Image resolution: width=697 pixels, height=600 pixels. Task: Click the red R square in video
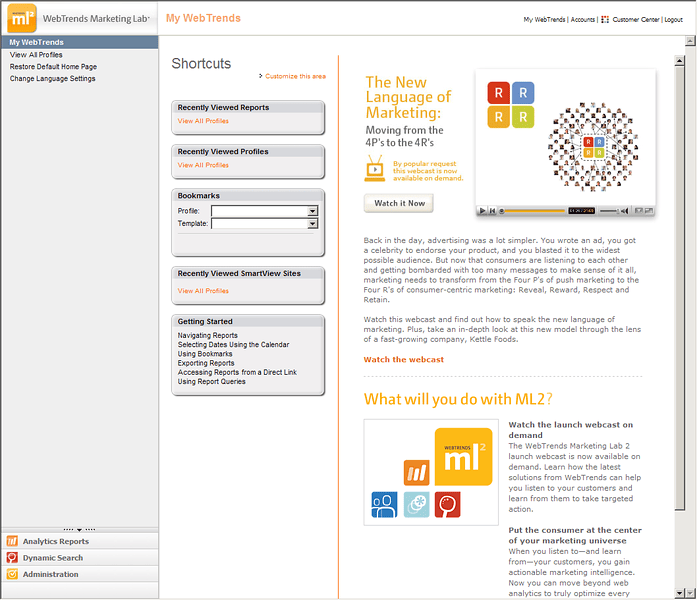[498, 93]
